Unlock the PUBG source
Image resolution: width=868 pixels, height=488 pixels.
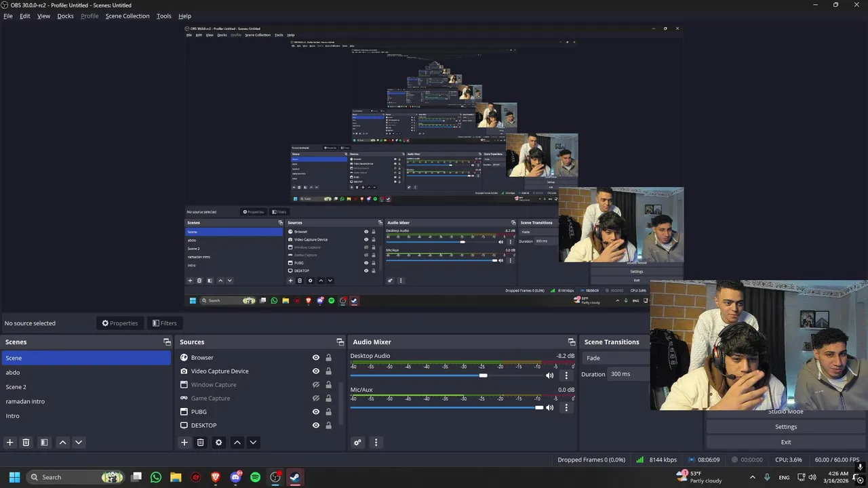(x=329, y=412)
